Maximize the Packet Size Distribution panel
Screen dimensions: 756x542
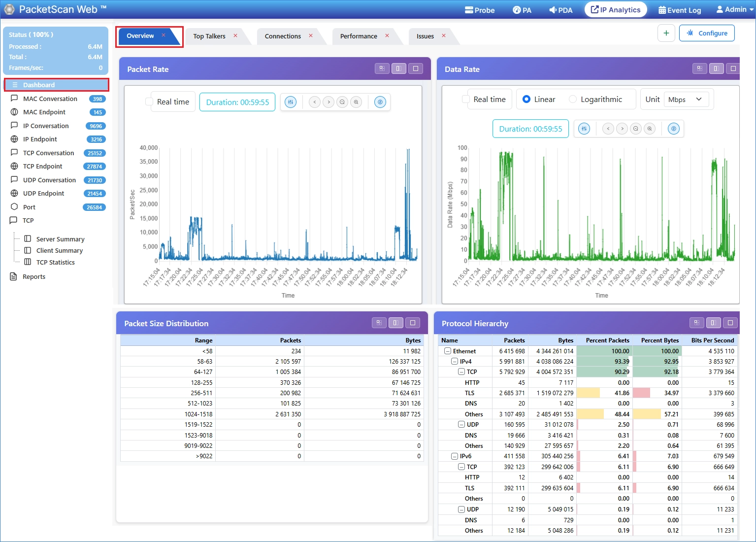click(413, 323)
